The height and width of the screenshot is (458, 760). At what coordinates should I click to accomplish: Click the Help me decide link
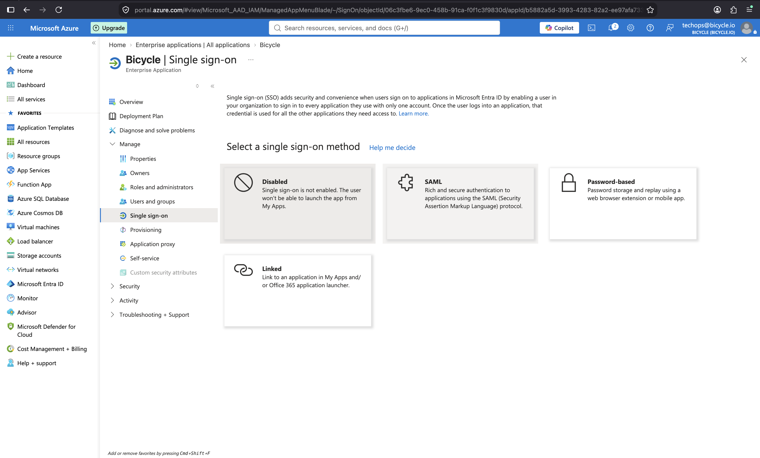tap(392, 148)
